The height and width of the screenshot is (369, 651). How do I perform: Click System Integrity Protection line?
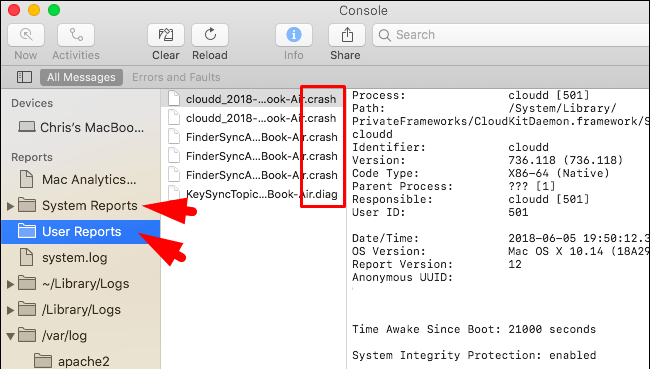point(474,355)
